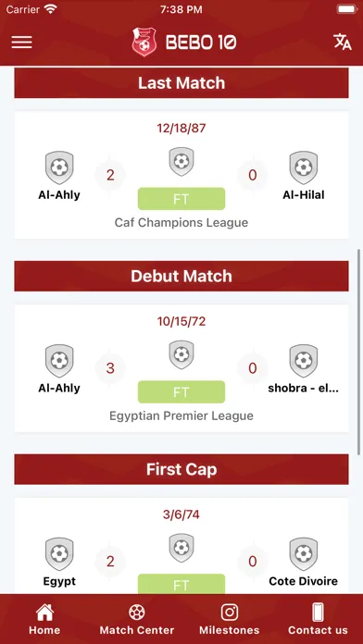Tap the Cote Divoire team crest
Viewport: 363px width, 644px height.
point(304,553)
